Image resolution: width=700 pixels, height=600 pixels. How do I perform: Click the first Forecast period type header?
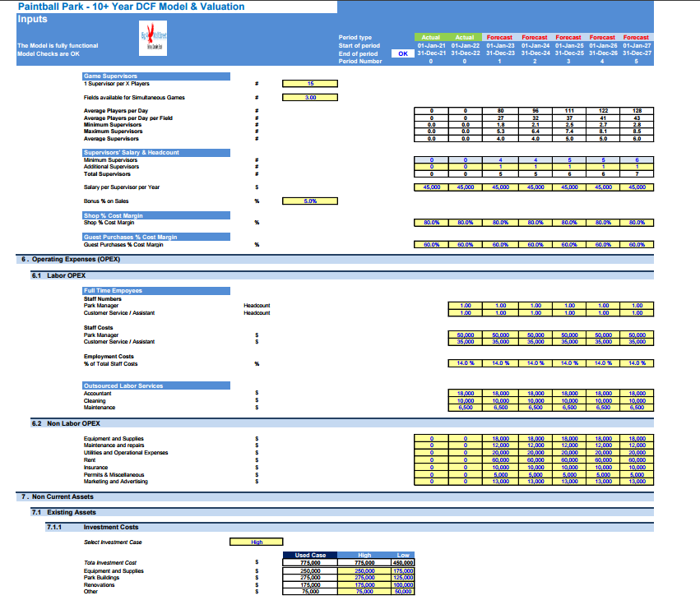[x=499, y=38]
